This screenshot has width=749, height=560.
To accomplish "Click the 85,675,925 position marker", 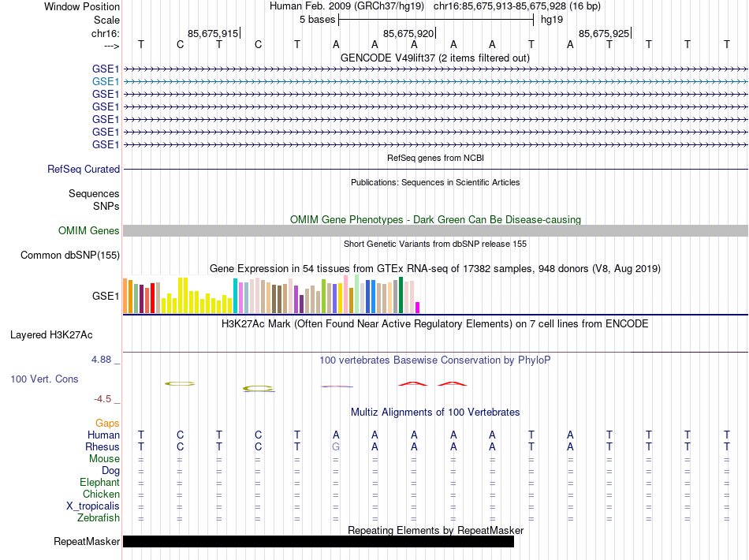I will 604,33.
